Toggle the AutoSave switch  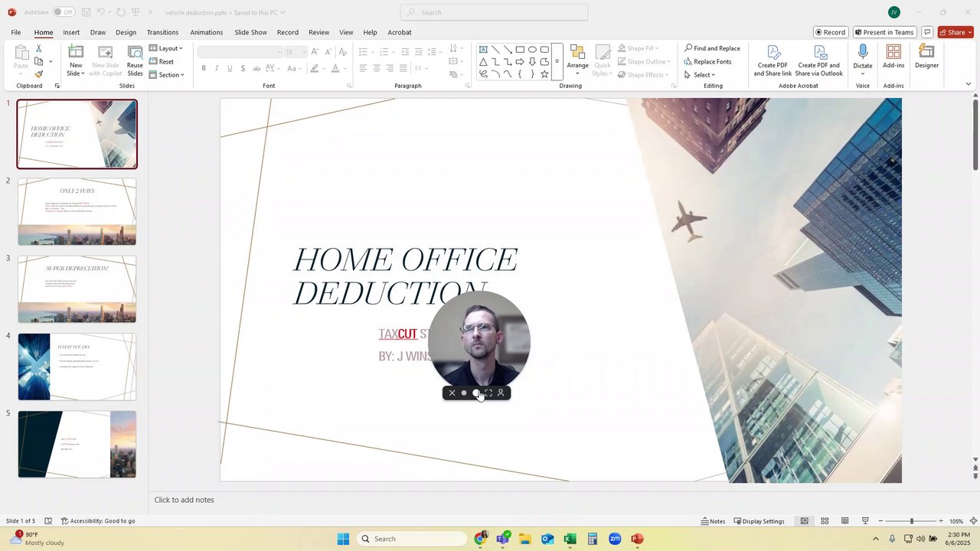(63, 12)
